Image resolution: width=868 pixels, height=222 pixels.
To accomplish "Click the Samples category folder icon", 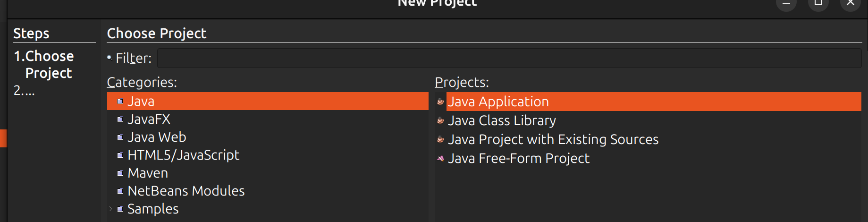I will (120, 209).
